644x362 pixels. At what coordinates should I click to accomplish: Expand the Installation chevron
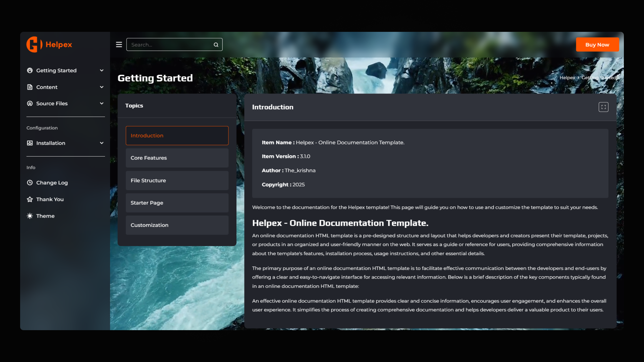102,143
